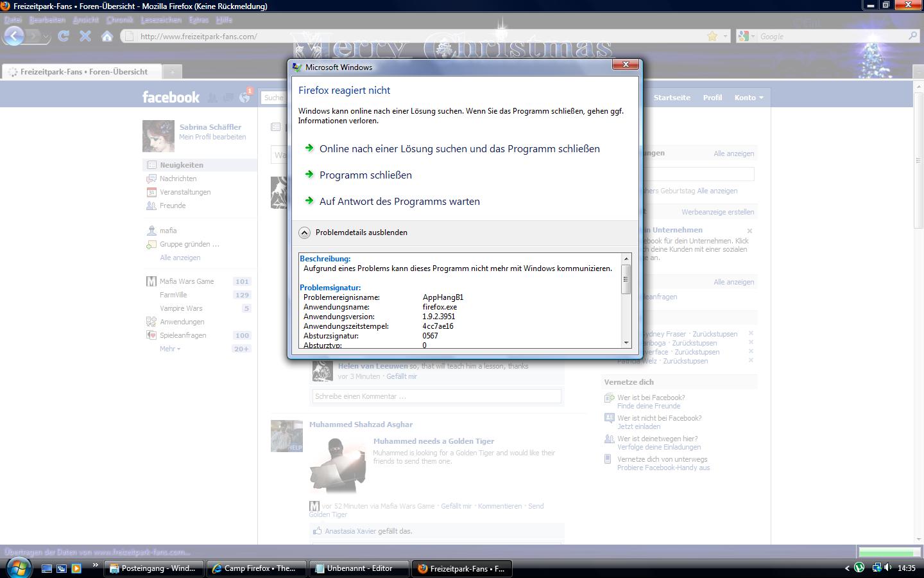The image size is (924, 578).
Task: Switch to Posteingang taskbar window
Action: pos(155,568)
